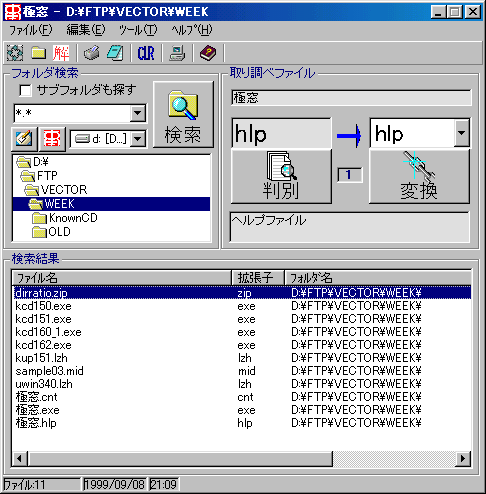Click the red 極窓 logo button
This screenshot has width=486, height=494.
click(52, 138)
